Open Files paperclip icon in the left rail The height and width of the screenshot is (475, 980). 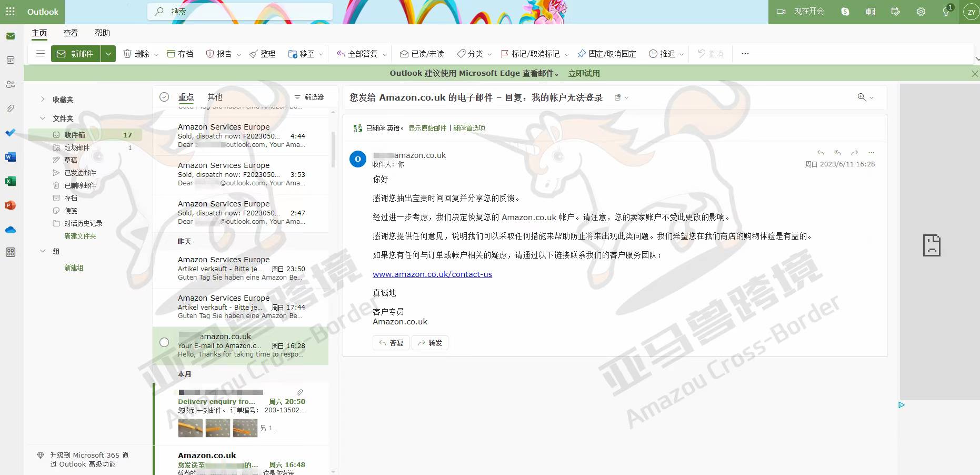[11, 108]
